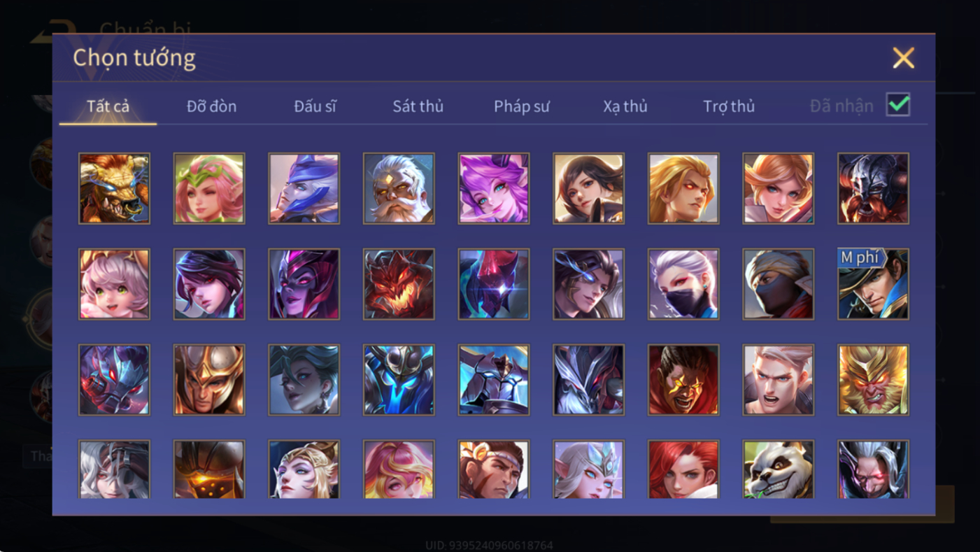This screenshot has height=552, width=980.
Task: Pick the red-haired woman hero portrait
Action: 683,469
